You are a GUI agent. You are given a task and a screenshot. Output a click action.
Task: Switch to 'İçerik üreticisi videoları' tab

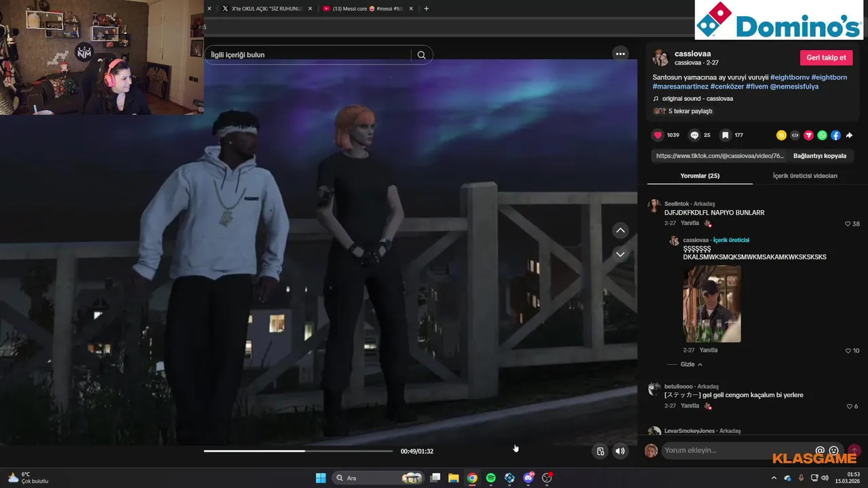[805, 176]
